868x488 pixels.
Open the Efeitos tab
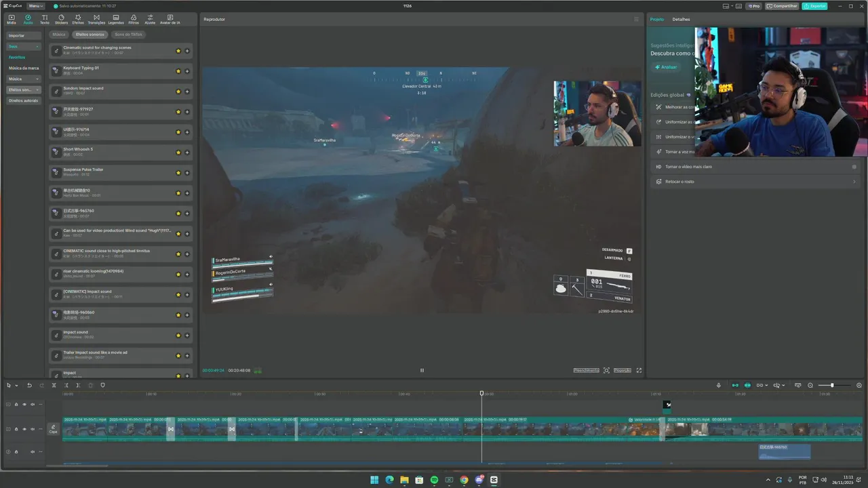pyautogui.click(x=79, y=19)
